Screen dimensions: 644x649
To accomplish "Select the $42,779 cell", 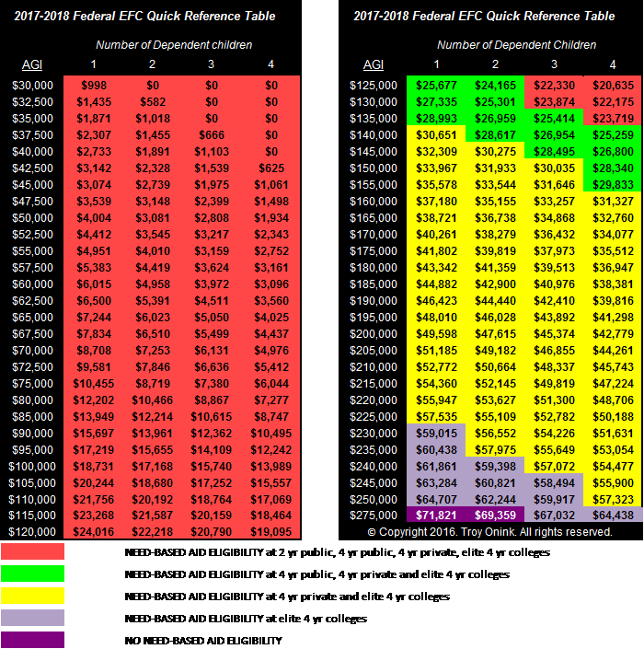I will click(x=613, y=333).
